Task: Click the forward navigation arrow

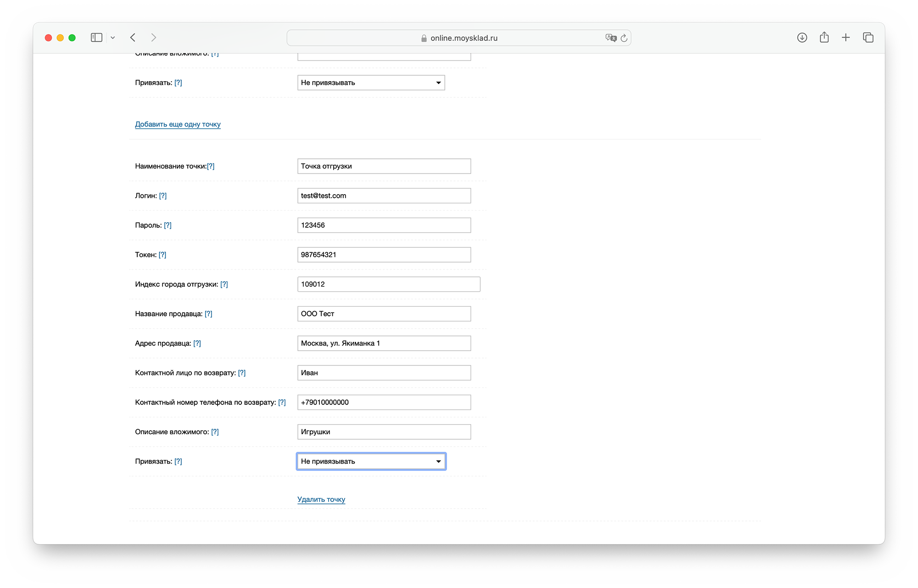Action: (x=154, y=38)
